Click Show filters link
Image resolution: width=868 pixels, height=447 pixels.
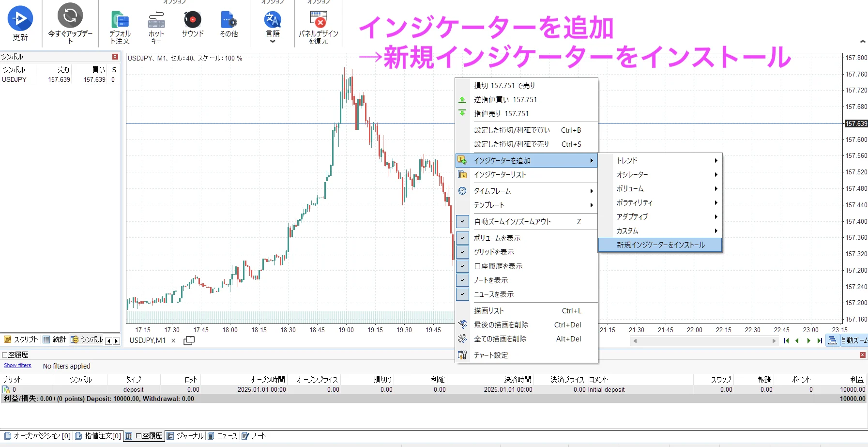17,366
